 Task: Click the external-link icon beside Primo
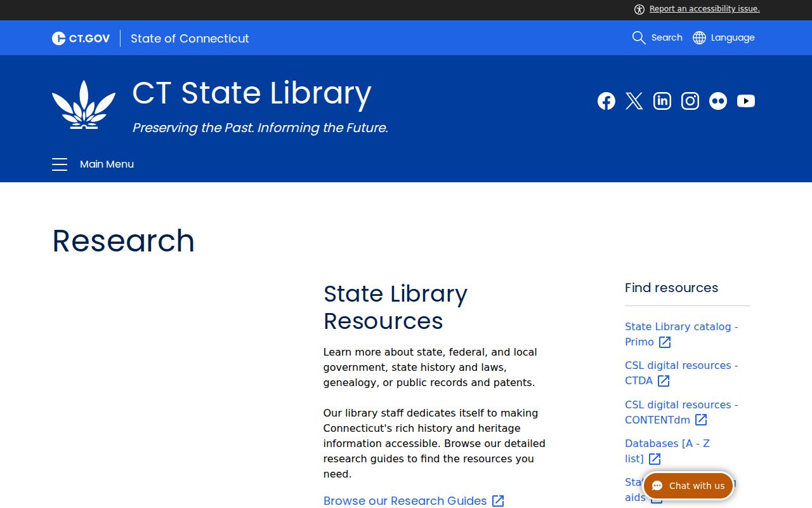click(665, 342)
